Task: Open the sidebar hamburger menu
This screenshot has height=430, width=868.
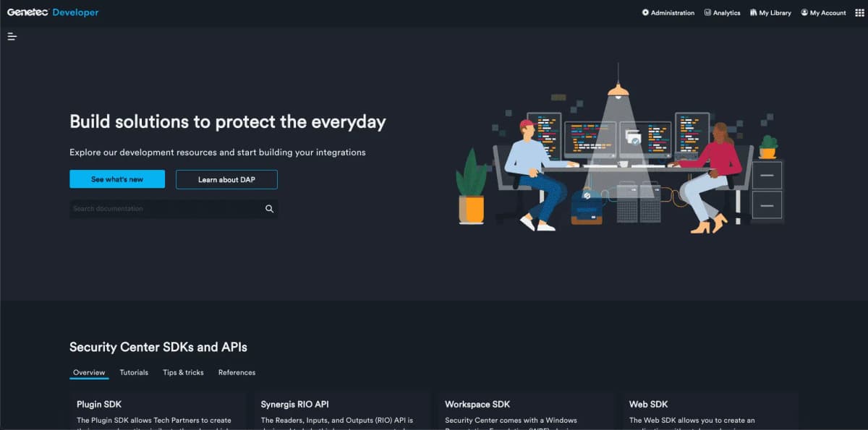Action: [12, 37]
